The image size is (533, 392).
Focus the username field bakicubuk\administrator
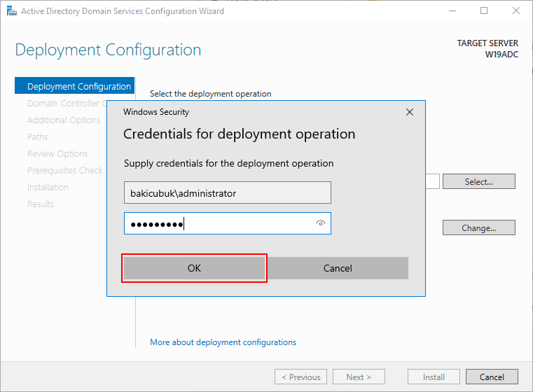228,192
